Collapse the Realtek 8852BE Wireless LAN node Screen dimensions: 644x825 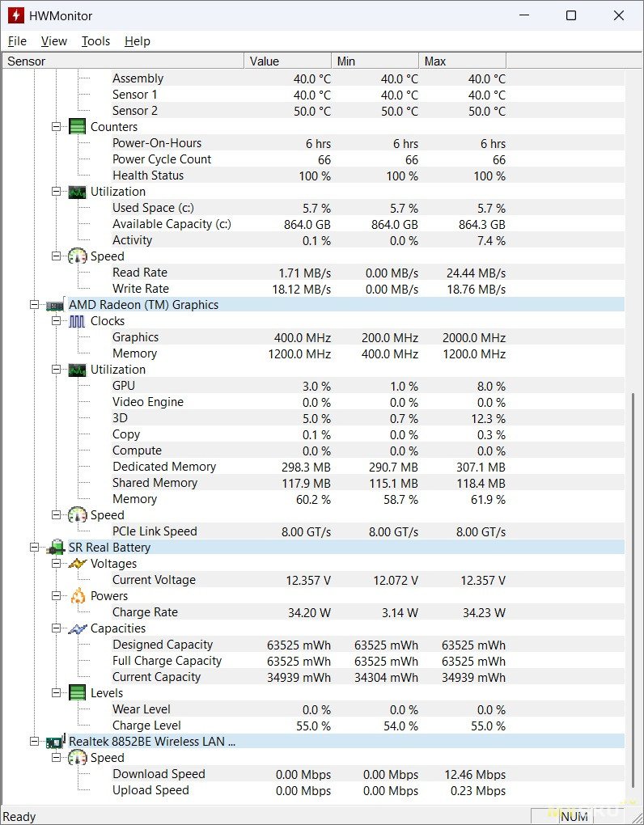click(35, 742)
